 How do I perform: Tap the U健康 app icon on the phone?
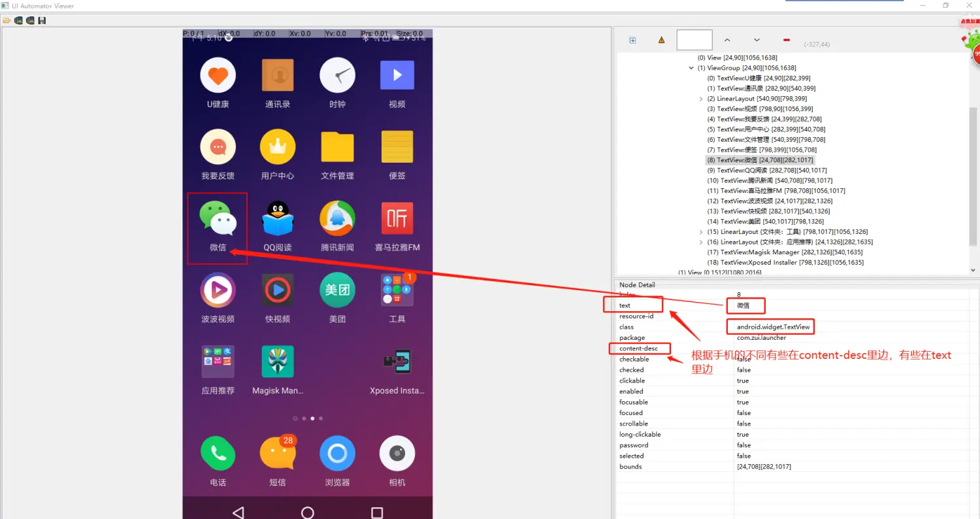[x=218, y=76]
